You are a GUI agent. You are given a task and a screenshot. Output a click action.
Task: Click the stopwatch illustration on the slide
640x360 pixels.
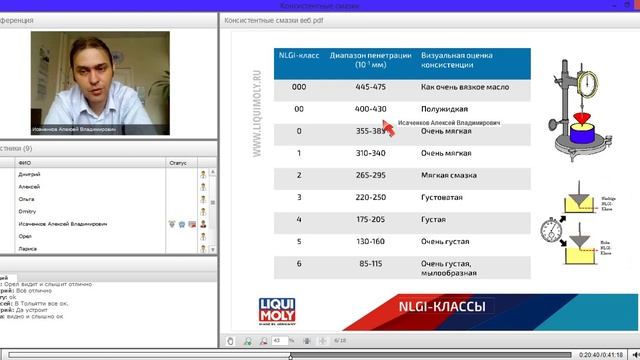click(x=551, y=230)
